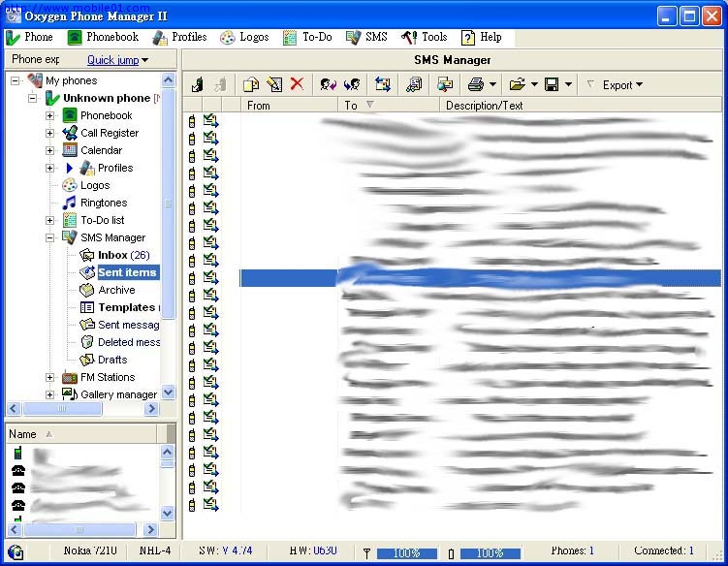Click the printer toolbar icon
Image resolution: width=728 pixels, height=566 pixels.
476,85
